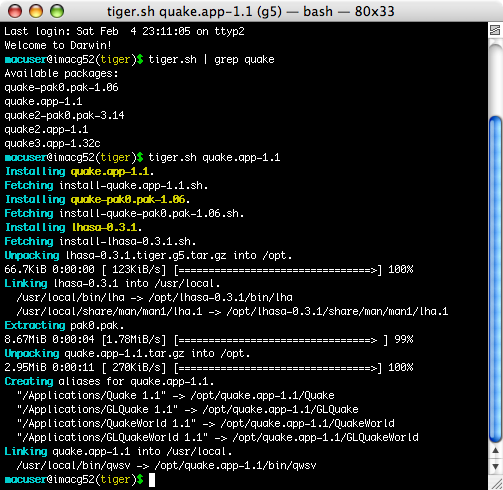
Task: Click 'quake2.app-1.1' package line
Action: [46, 129]
